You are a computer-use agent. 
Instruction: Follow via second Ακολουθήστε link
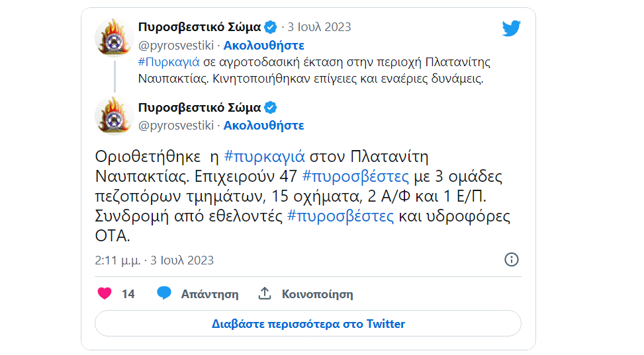(263, 125)
